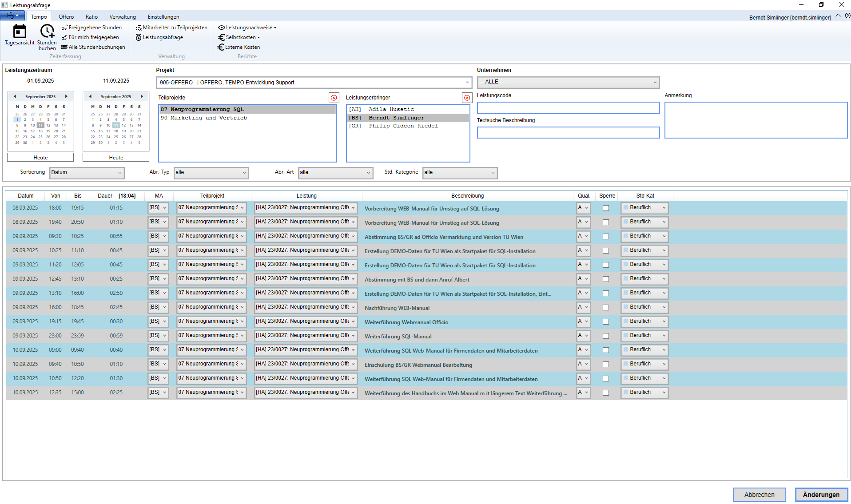Collapse the ribbon with the chevron
The height and width of the screenshot is (504, 851).
pos(838,16)
